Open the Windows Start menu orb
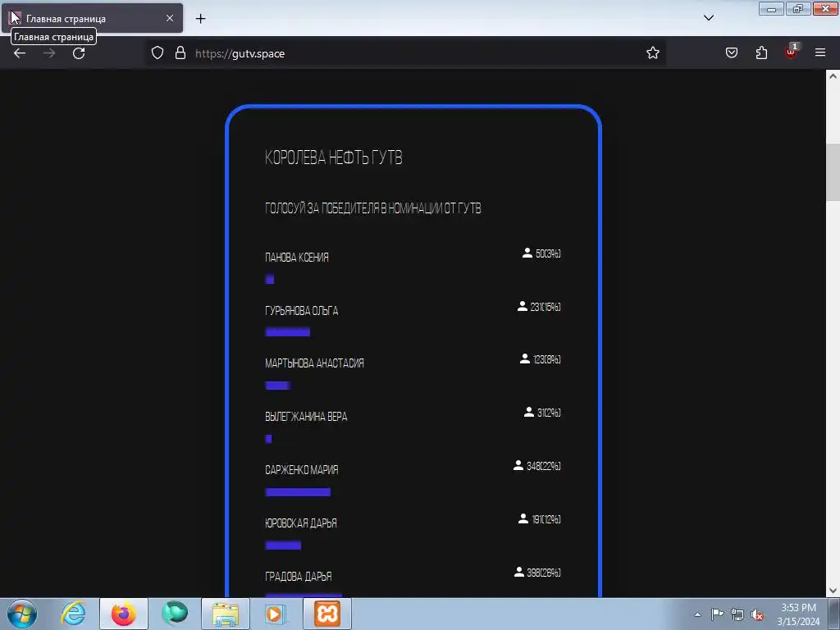Image resolution: width=840 pixels, height=630 pixels. pyautogui.click(x=22, y=614)
